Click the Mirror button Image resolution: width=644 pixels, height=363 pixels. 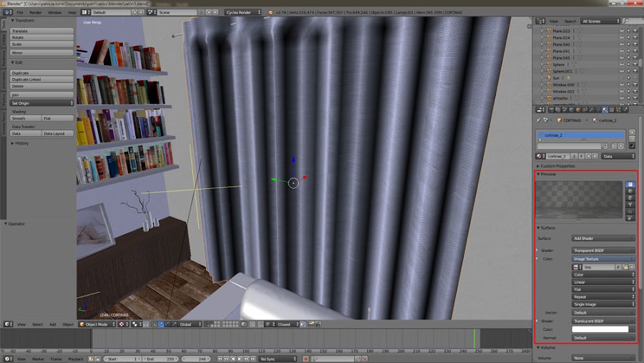click(x=42, y=52)
